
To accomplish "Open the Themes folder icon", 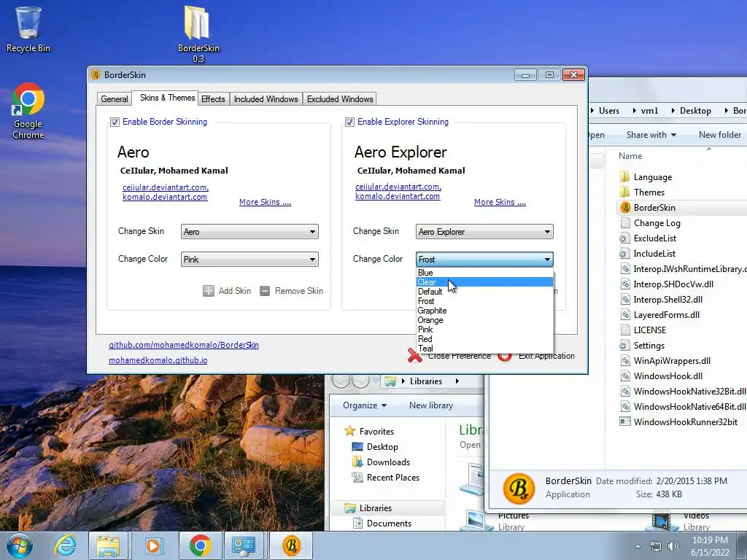I will tap(624, 192).
